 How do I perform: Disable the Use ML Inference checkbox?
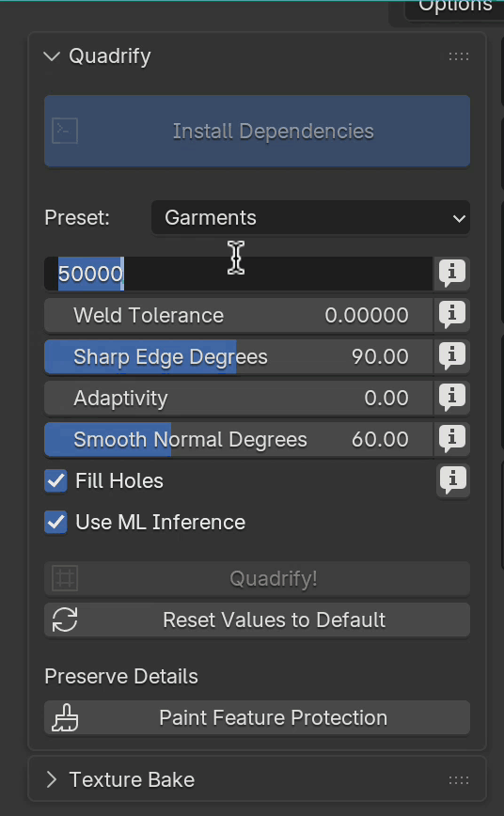tap(55, 523)
